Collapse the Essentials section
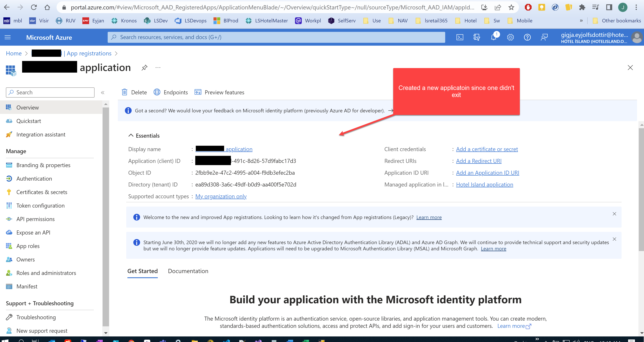This screenshot has height=342, width=644. tap(131, 136)
